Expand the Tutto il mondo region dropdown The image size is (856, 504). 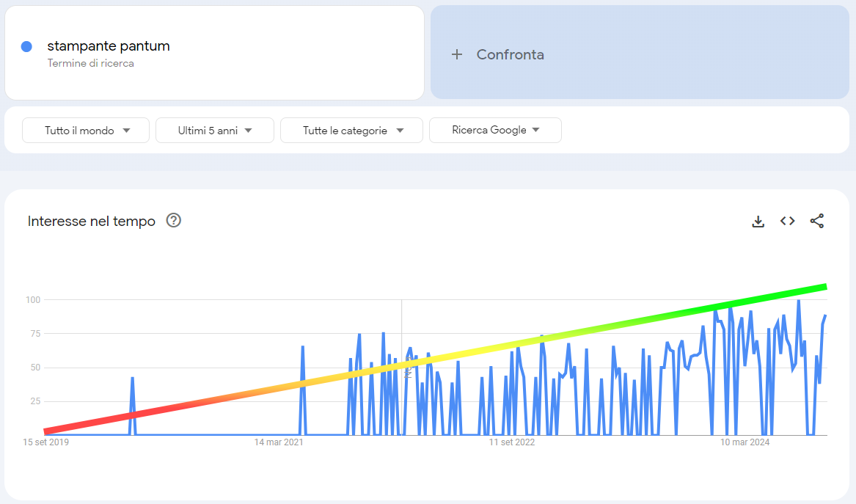click(x=86, y=131)
